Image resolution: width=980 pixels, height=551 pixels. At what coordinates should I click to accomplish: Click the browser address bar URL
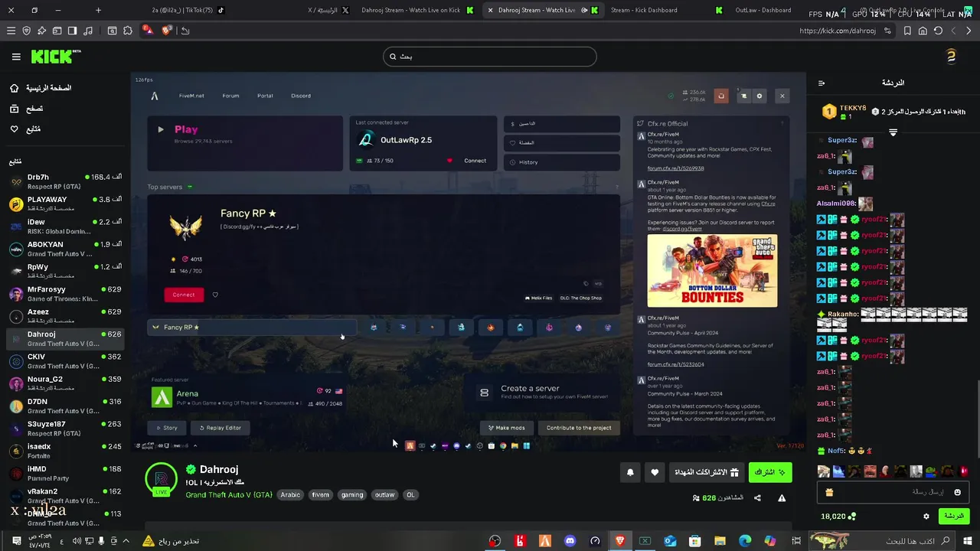pos(838,31)
